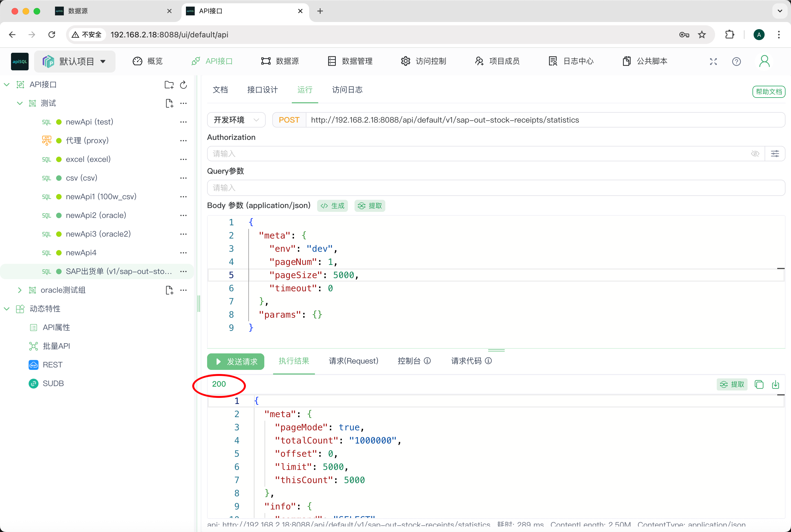
Task: Expand the oracle测试组 folder
Action: click(x=20, y=290)
